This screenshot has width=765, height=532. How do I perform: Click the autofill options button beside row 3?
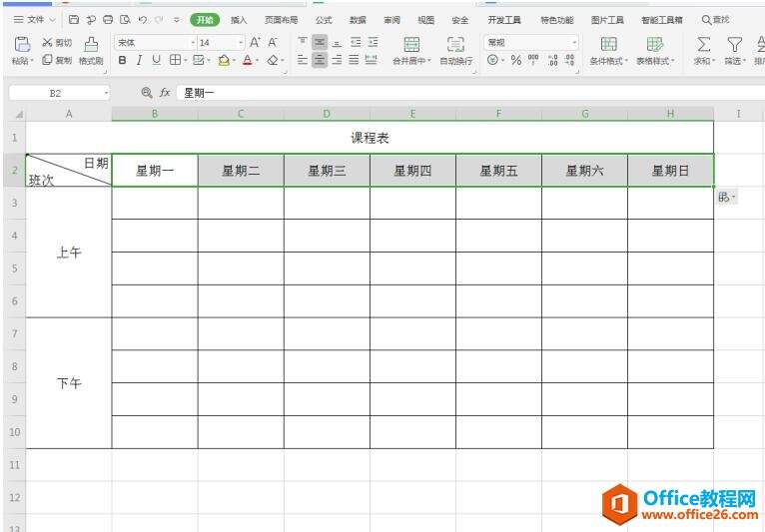click(x=727, y=197)
